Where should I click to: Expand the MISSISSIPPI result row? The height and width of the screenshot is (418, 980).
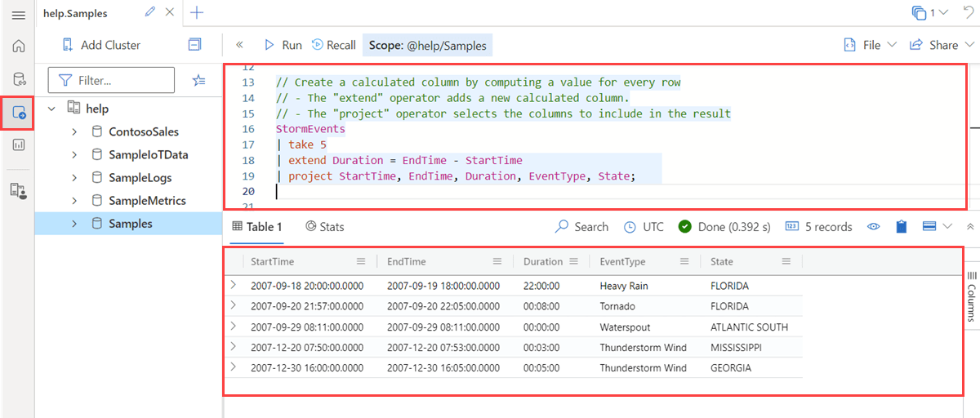click(233, 347)
